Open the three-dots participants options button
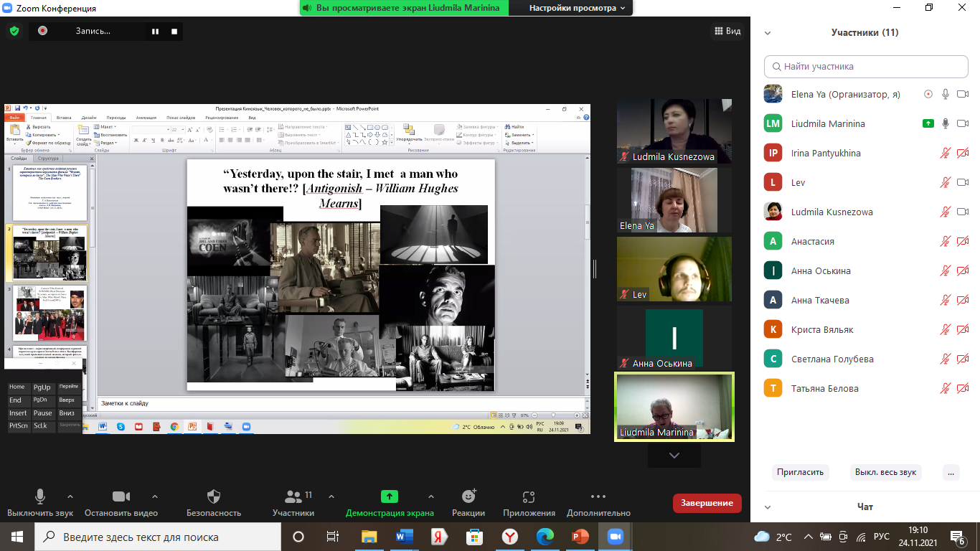 point(951,472)
